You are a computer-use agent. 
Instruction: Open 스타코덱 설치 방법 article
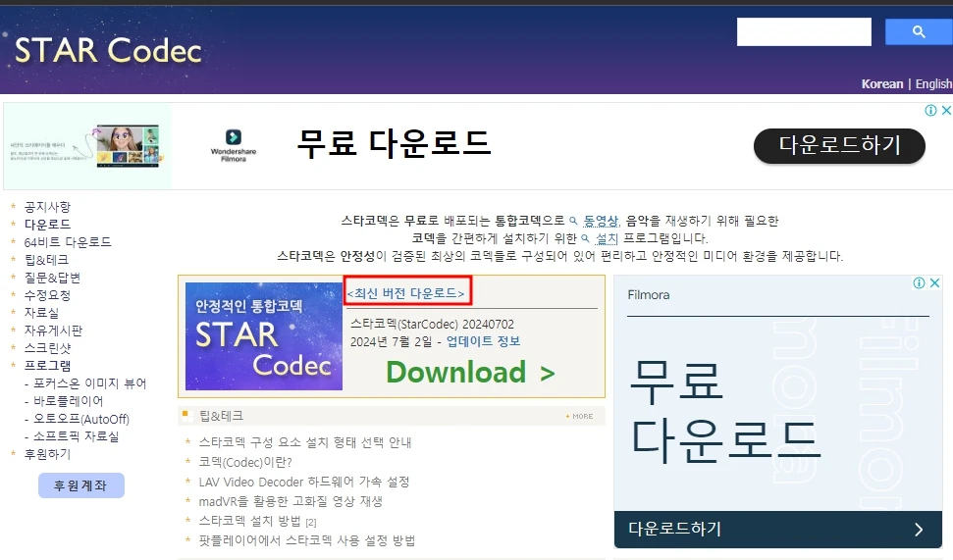tap(250, 521)
